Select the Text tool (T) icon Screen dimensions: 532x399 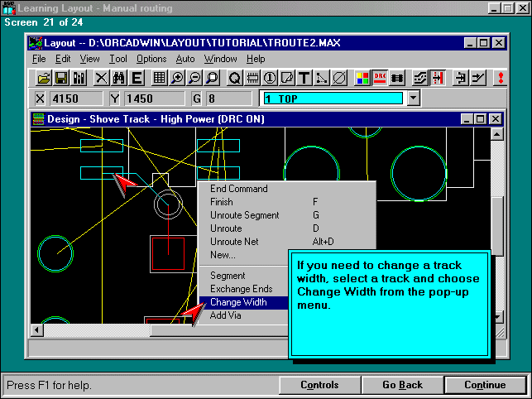coord(304,78)
